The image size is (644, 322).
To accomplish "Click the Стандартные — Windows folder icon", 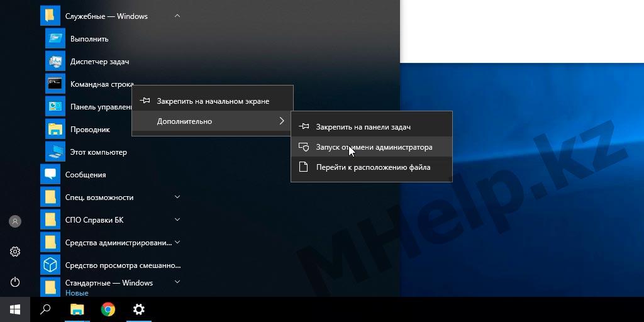I will pos(50,287).
